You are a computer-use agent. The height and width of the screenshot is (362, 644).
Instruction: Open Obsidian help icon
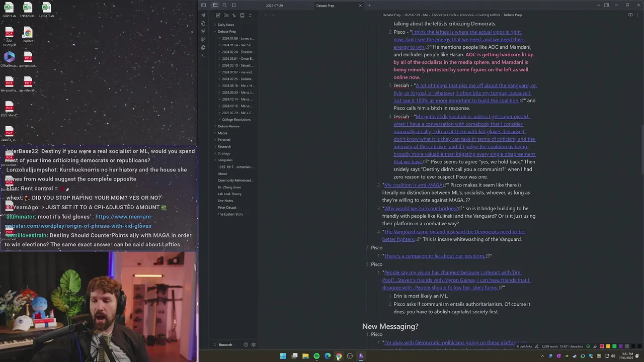pos(246,345)
